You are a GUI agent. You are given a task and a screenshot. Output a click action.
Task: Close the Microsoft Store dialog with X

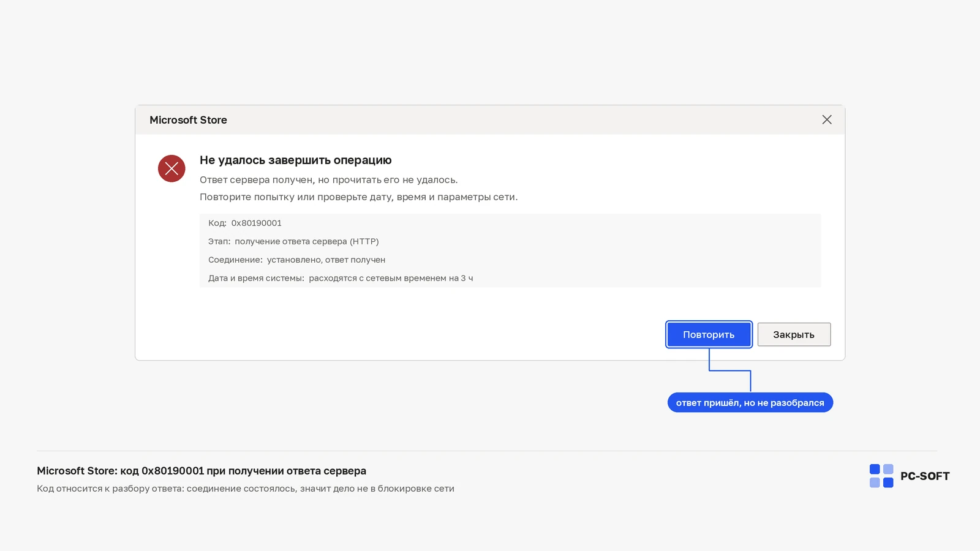(827, 120)
